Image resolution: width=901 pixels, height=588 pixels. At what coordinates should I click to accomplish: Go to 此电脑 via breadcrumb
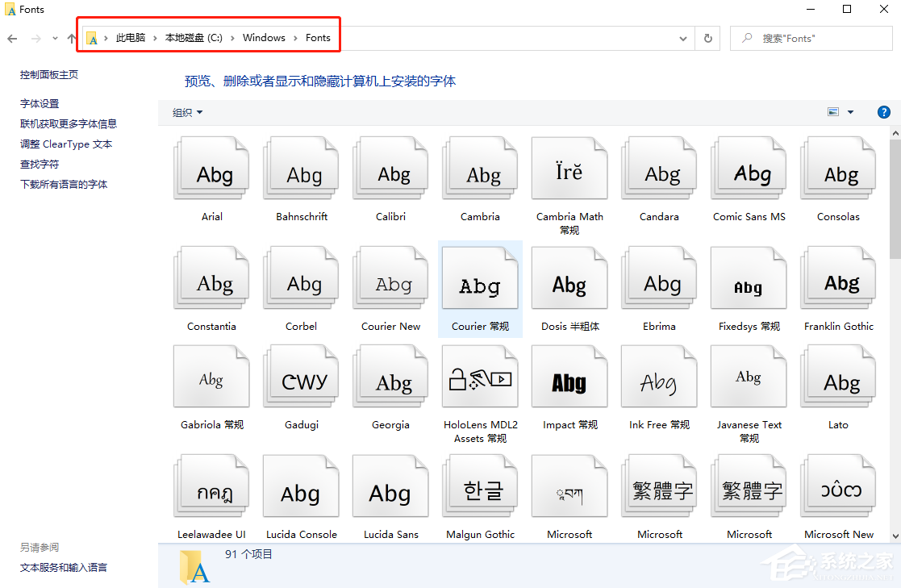coord(127,37)
